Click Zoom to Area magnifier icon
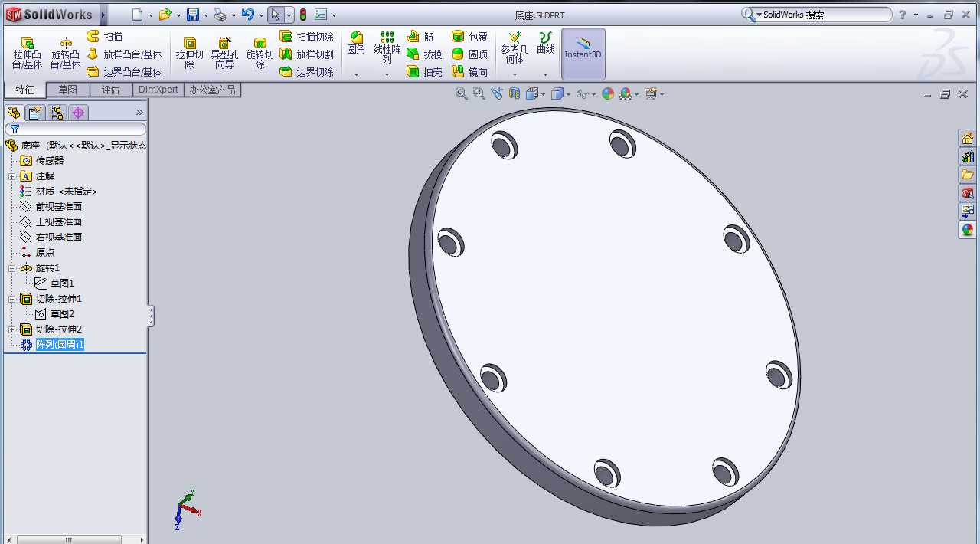 pos(479,93)
